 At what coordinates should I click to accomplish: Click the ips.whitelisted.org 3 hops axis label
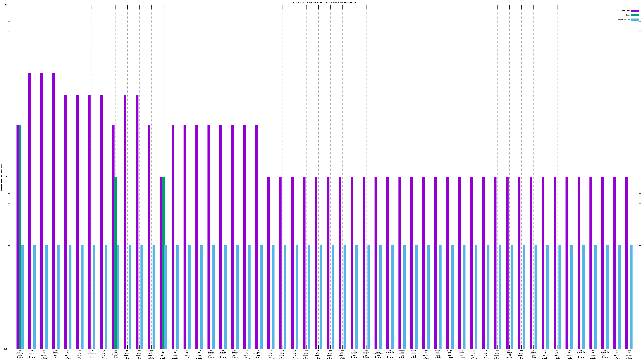pos(378,354)
